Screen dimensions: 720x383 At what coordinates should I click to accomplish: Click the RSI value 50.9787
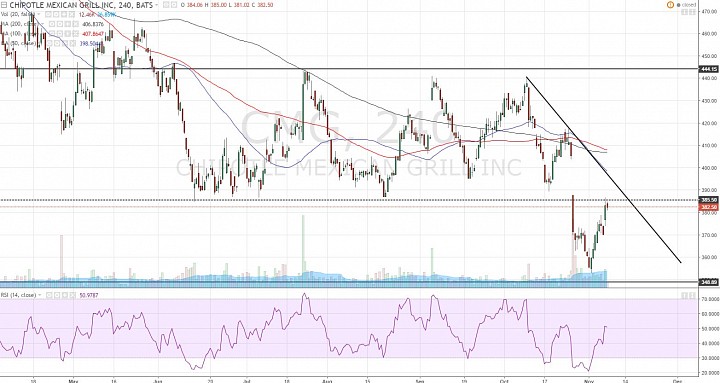click(x=89, y=295)
